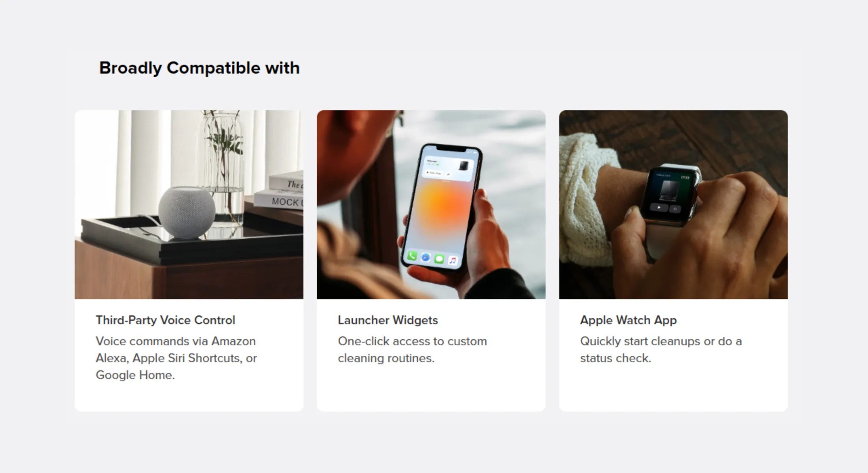Open the Launcher Widgets phone photo
The image size is (868, 473).
click(431, 205)
